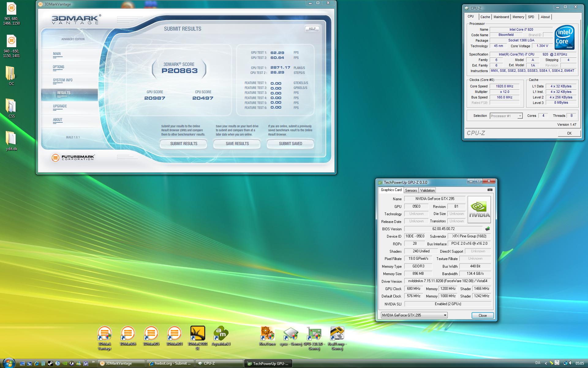588x368 pixels.
Task: Open the GPU-Z.0.3.0 - Genvej shortcut
Action: click(x=314, y=338)
